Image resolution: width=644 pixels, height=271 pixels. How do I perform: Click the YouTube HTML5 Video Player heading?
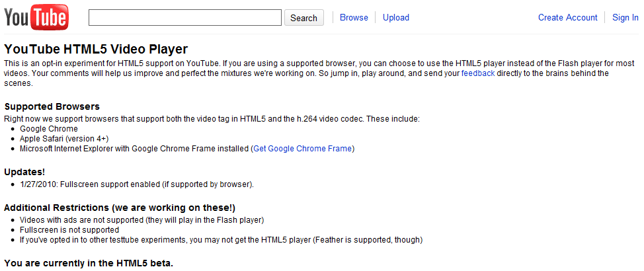pos(96,50)
